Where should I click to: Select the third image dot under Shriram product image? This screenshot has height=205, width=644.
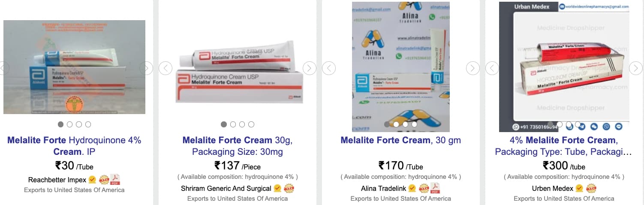click(242, 124)
